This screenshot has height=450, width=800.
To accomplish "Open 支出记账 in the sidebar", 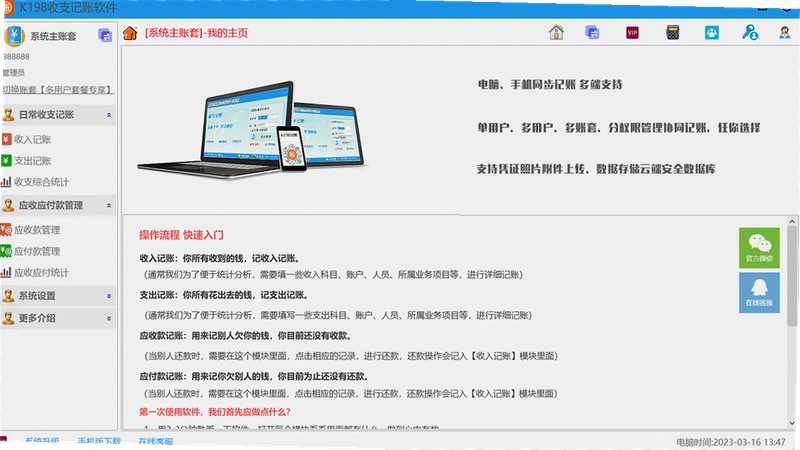I will (x=33, y=161).
